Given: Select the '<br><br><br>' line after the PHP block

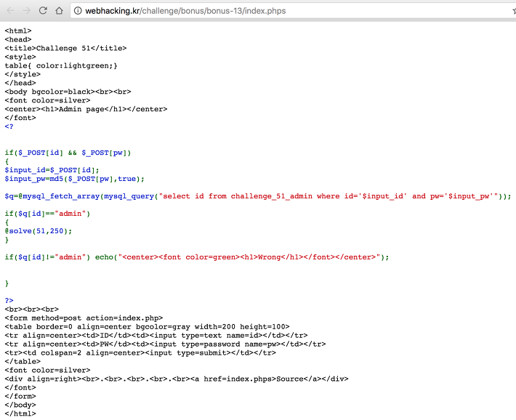Looking at the screenshot, I should [x=31, y=310].
